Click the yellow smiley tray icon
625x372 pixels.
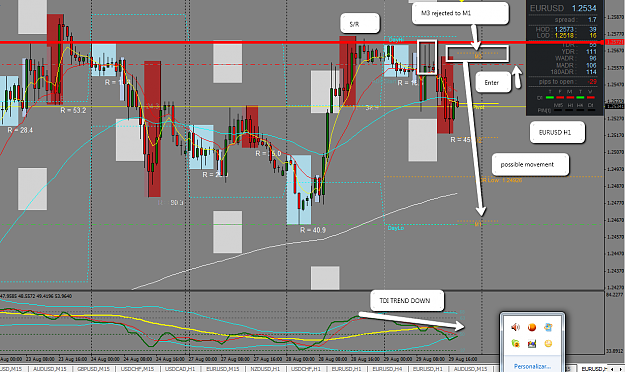click(548, 343)
